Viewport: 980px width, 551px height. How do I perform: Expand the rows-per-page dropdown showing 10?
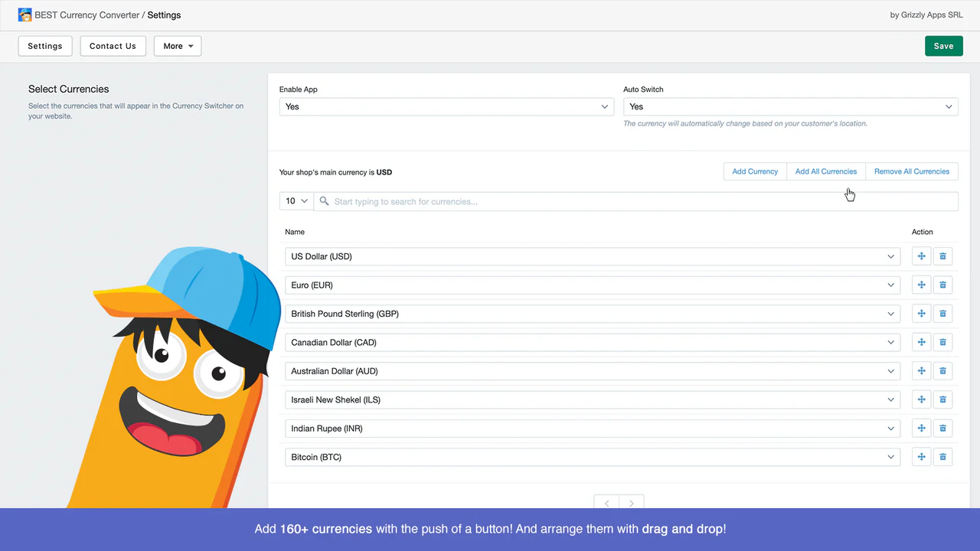coord(296,201)
